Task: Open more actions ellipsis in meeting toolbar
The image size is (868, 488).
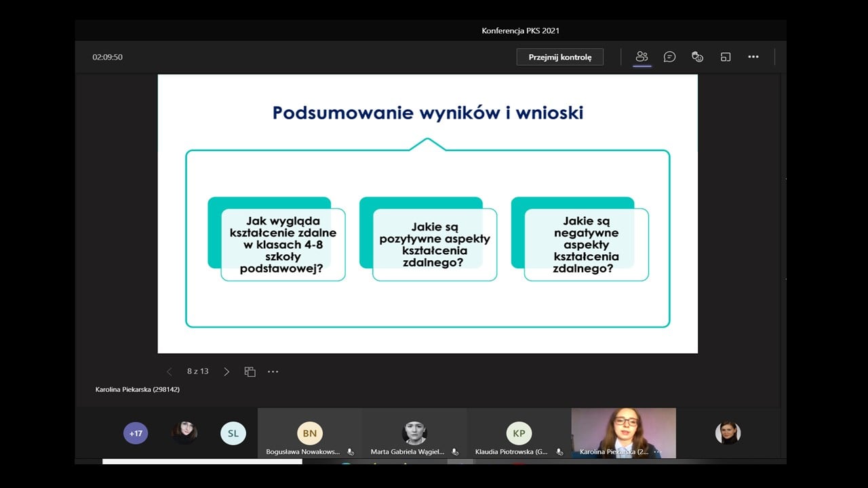Action: tap(753, 57)
